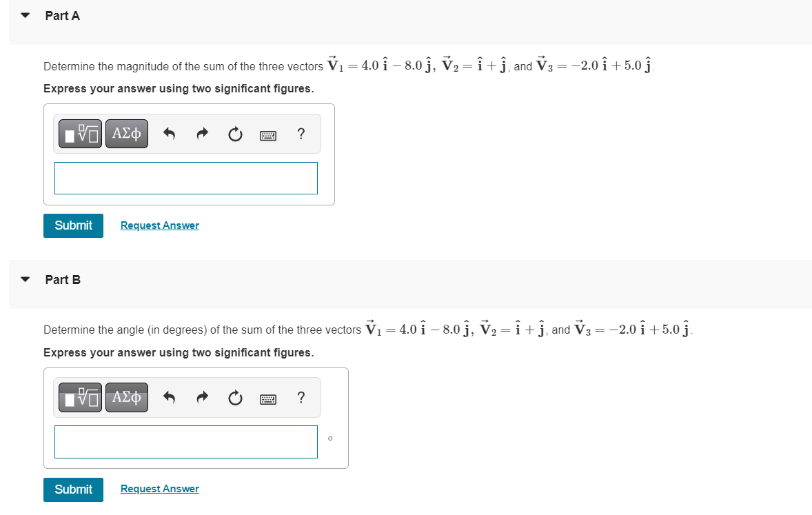Click the reset answer icon in Part A

pyautogui.click(x=235, y=133)
